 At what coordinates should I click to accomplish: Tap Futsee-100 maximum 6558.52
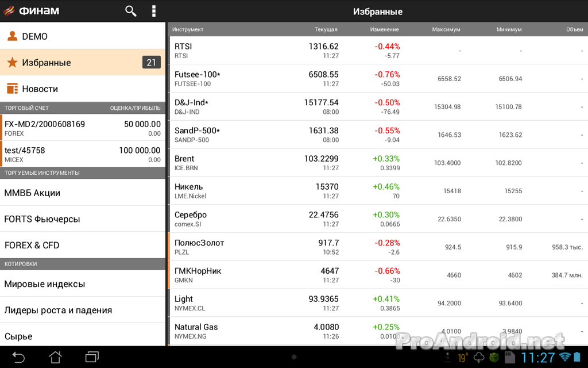[449, 78]
